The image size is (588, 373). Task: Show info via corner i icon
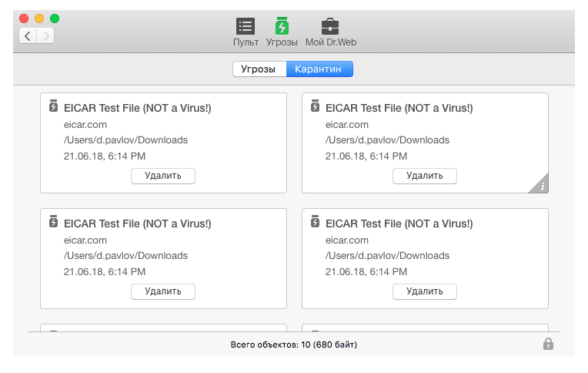(540, 185)
